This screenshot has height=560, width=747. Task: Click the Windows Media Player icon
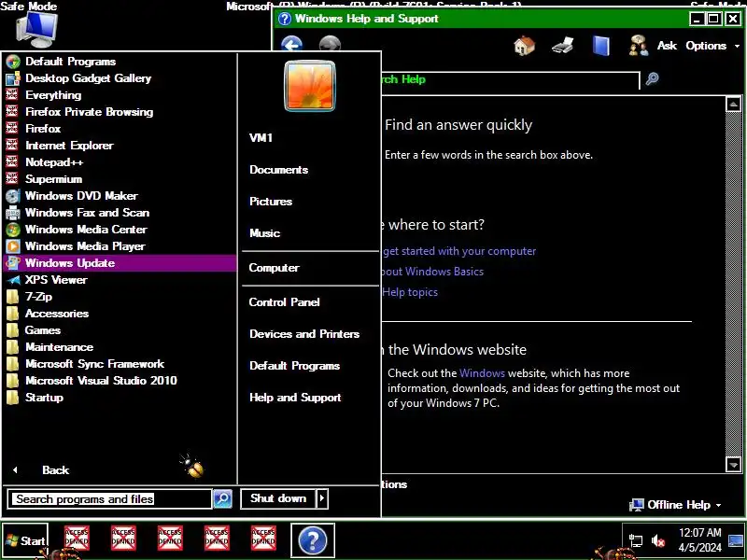(12, 246)
